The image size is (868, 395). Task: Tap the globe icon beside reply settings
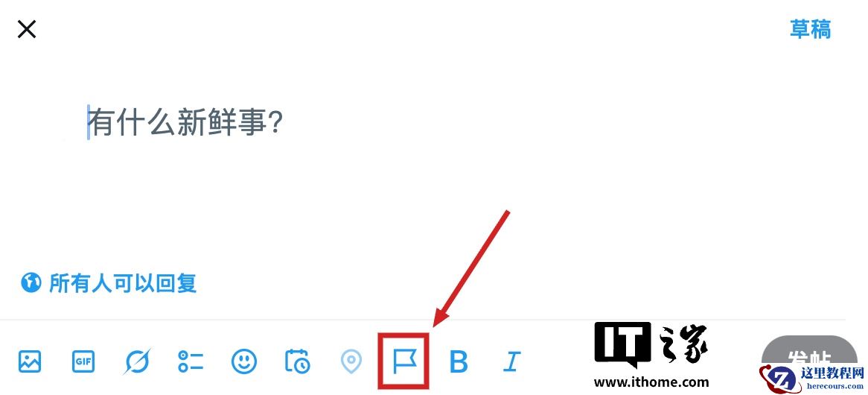coord(31,282)
